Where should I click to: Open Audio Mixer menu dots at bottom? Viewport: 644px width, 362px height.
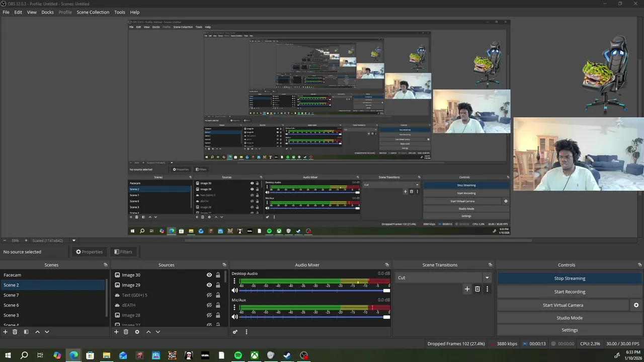click(247, 332)
